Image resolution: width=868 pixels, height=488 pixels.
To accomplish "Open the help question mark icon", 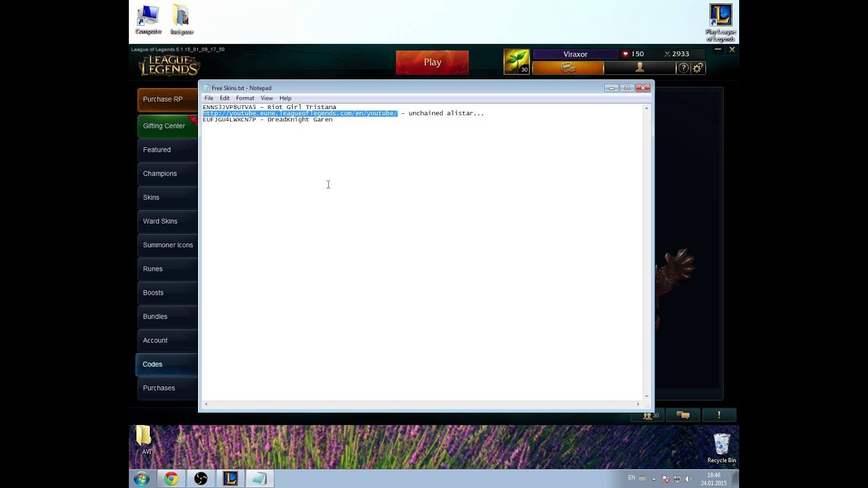I will pos(684,68).
